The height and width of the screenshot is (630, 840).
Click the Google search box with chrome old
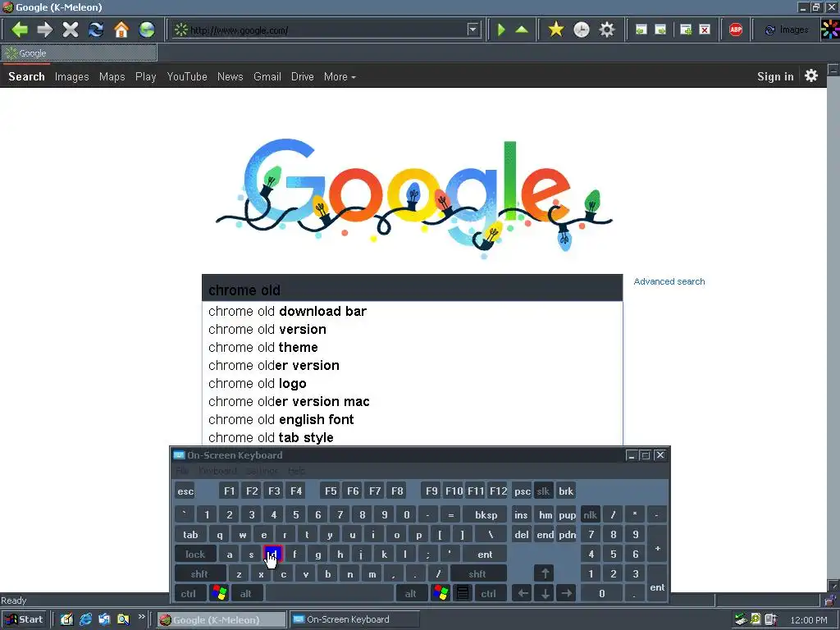pos(412,290)
